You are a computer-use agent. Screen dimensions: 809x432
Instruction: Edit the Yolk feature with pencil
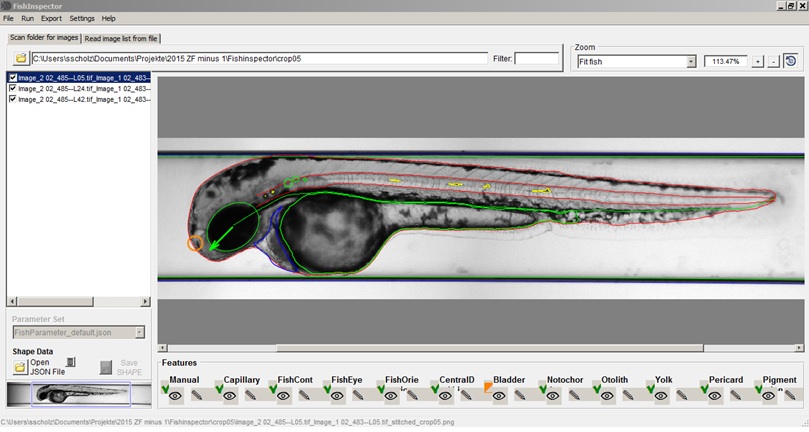[x=682, y=396]
